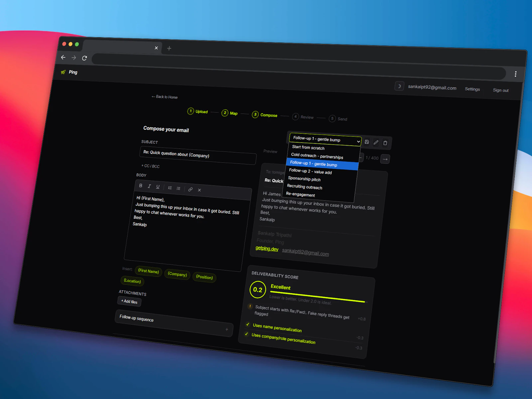The height and width of the screenshot is (399, 532).
Task: Insert {Position} placeholder
Action: (204, 277)
